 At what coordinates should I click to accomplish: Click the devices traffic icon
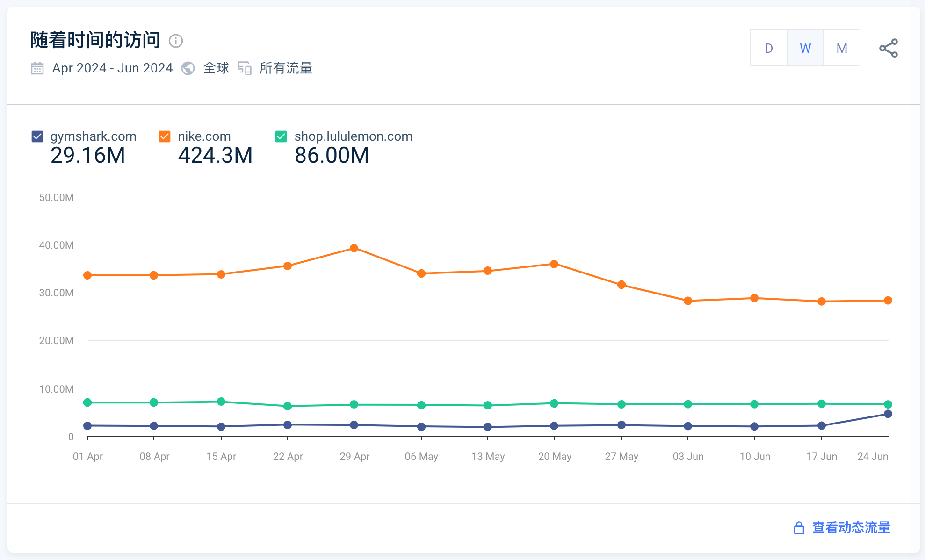tap(245, 68)
